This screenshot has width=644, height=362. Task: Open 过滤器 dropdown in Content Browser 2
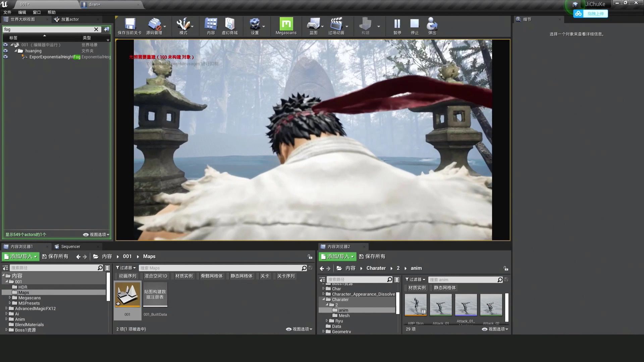tap(415, 280)
